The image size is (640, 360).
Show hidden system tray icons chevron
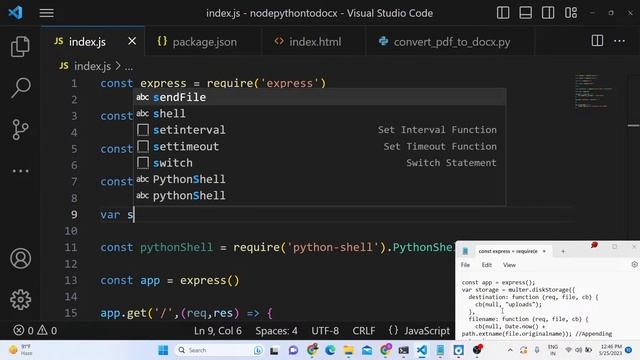pyautogui.click(x=510, y=350)
